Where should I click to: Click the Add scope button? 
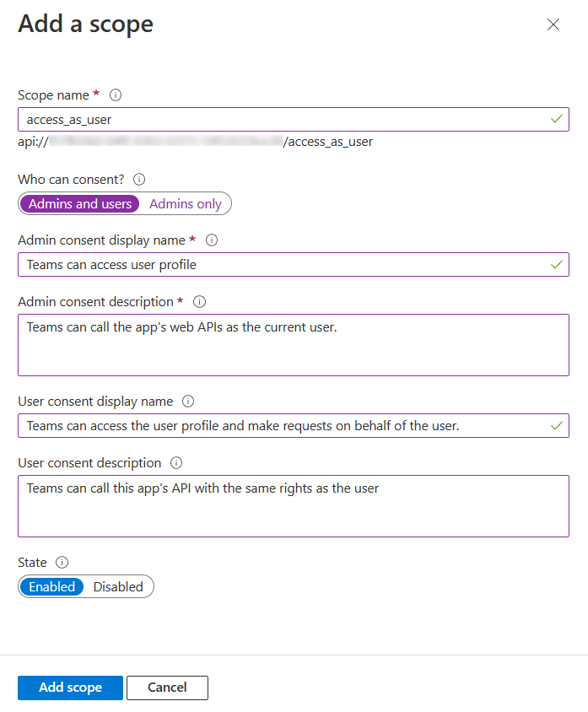coord(70,688)
